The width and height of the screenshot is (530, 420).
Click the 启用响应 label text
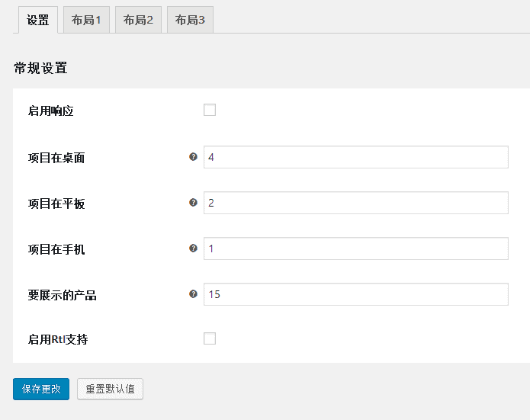coord(50,111)
